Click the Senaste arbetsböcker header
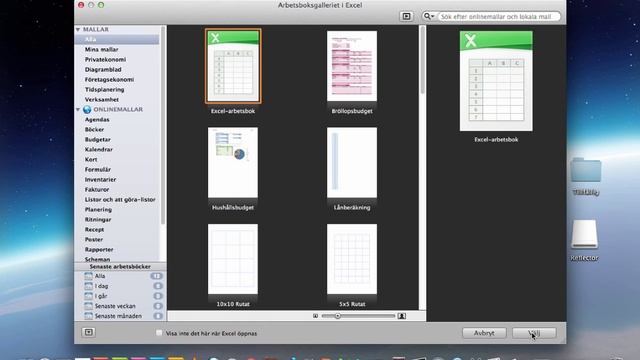This screenshot has height=360, width=640. point(120,267)
